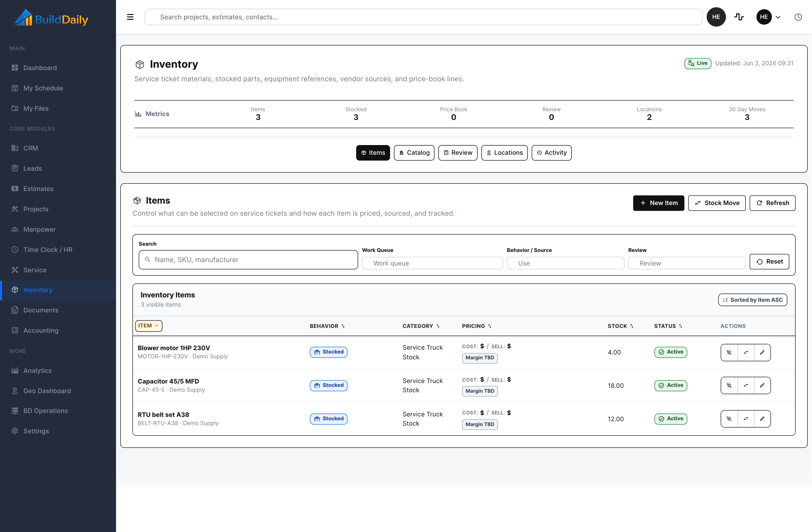Edit Blower motor 1HP 230V with pencil icon
The width and height of the screenshot is (812, 532).
click(x=762, y=352)
